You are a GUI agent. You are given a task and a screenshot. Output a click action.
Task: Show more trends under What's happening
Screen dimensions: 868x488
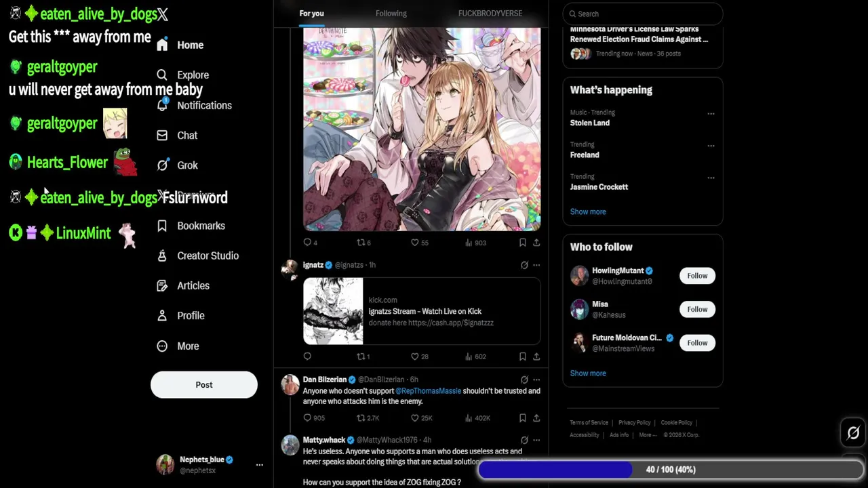[588, 211]
